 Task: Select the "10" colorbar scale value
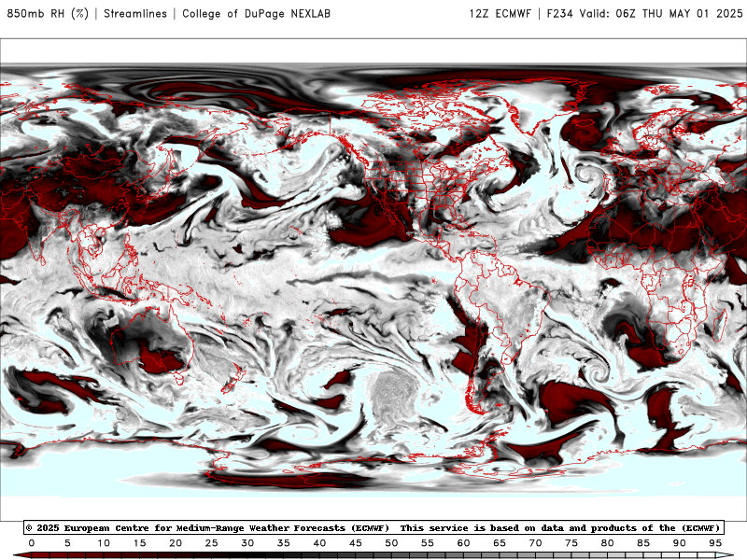coord(104,543)
